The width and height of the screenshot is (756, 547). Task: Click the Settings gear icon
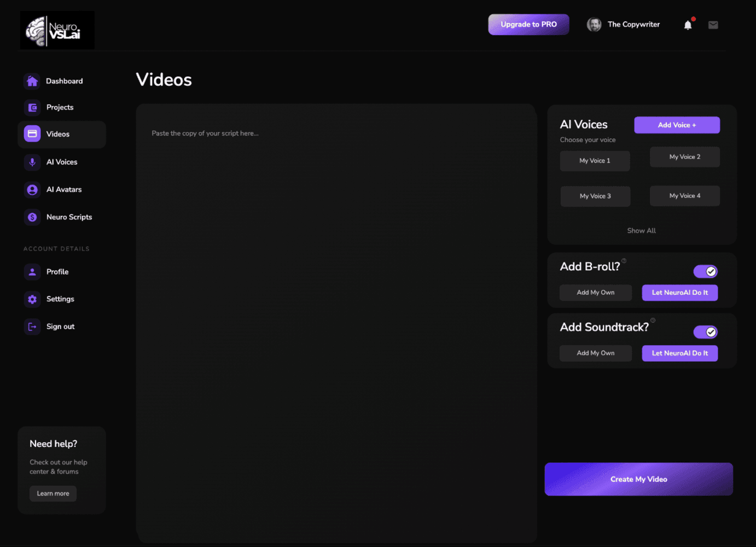32,299
